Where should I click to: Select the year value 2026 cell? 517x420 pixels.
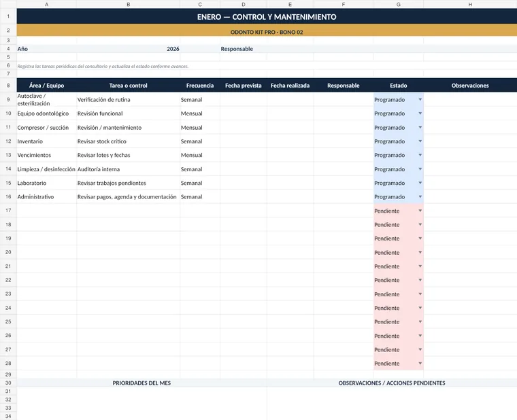click(129, 49)
